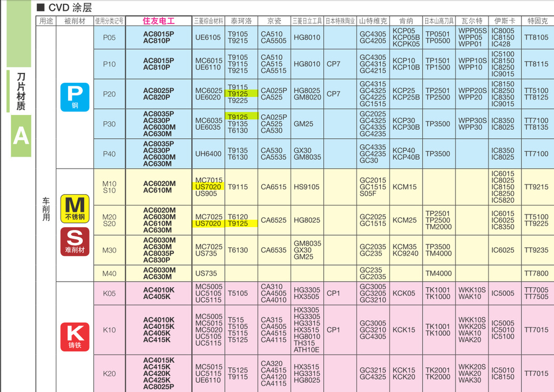Select the P10 classification cell
Viewport: 554px width, 392px height.
109,64
